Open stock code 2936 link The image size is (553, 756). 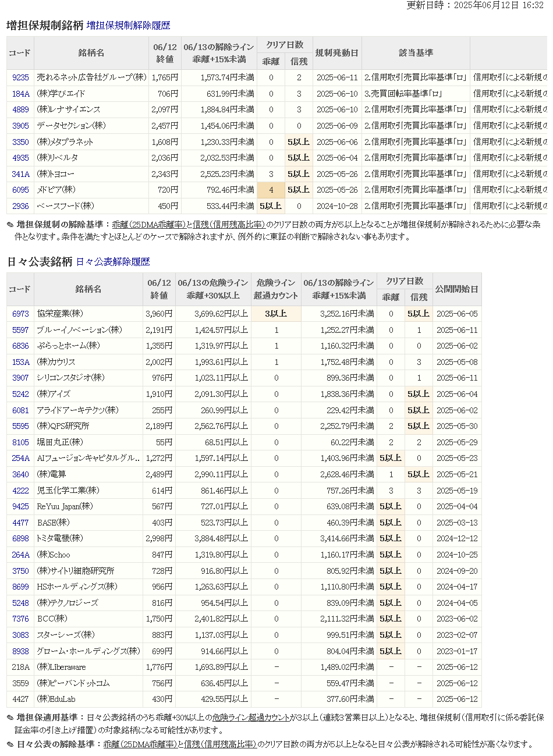pyautogui.click(x=20, y=206)
